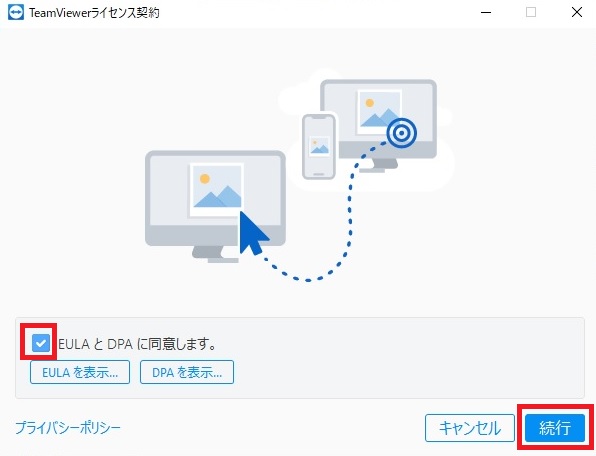Click the TeamViewerライセンス契約 title text
This screenshot has height=456, width=596.
(94, 13)
